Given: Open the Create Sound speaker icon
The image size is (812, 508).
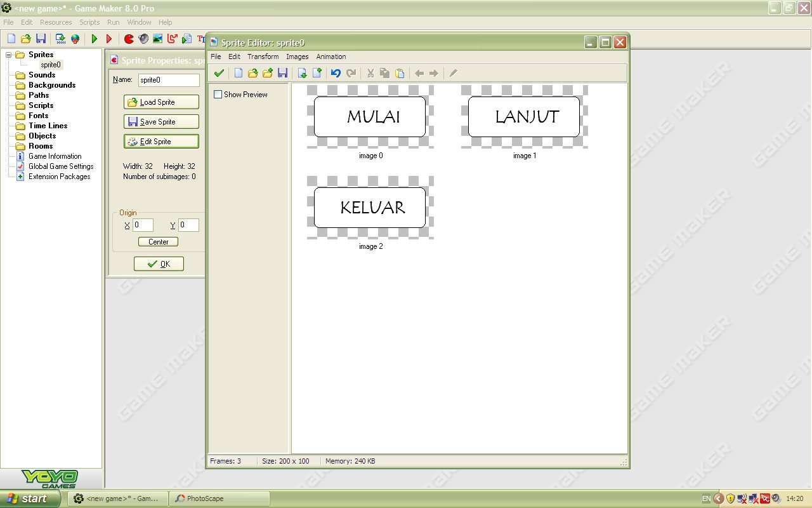Looking at the screenshot, I should point(142,39).
